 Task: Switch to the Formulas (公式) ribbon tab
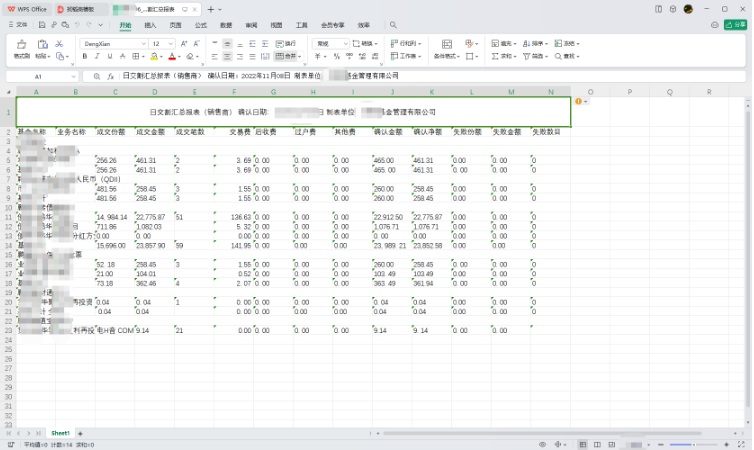pos(201,25)
